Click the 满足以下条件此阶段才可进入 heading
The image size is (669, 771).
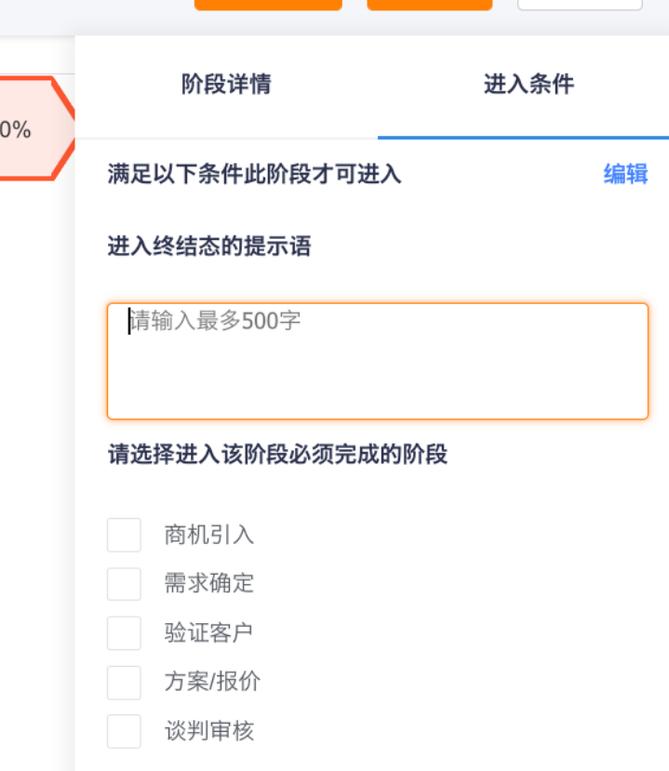254,174
